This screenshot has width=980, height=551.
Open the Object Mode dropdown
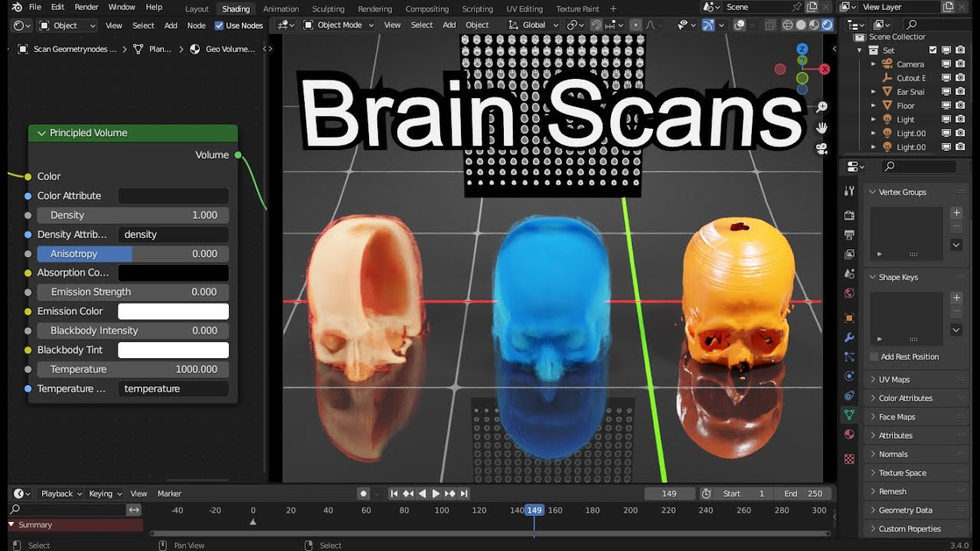tap(338, 24)
